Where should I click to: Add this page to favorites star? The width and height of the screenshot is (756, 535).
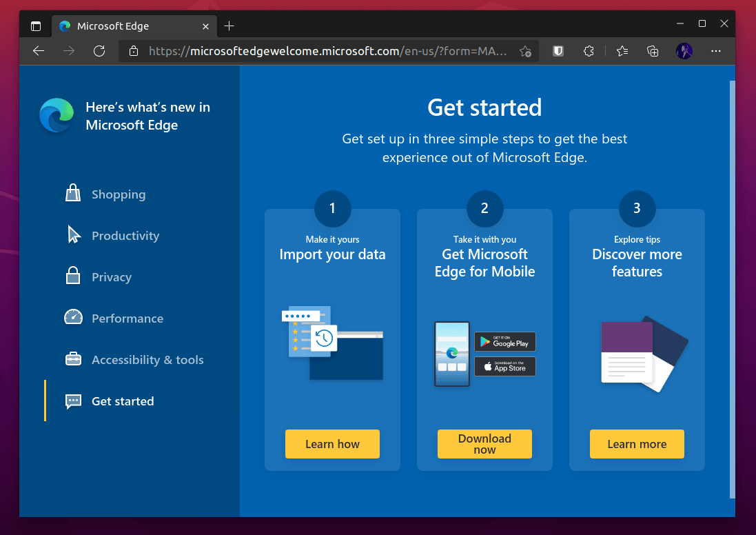(x=525, y=51)
